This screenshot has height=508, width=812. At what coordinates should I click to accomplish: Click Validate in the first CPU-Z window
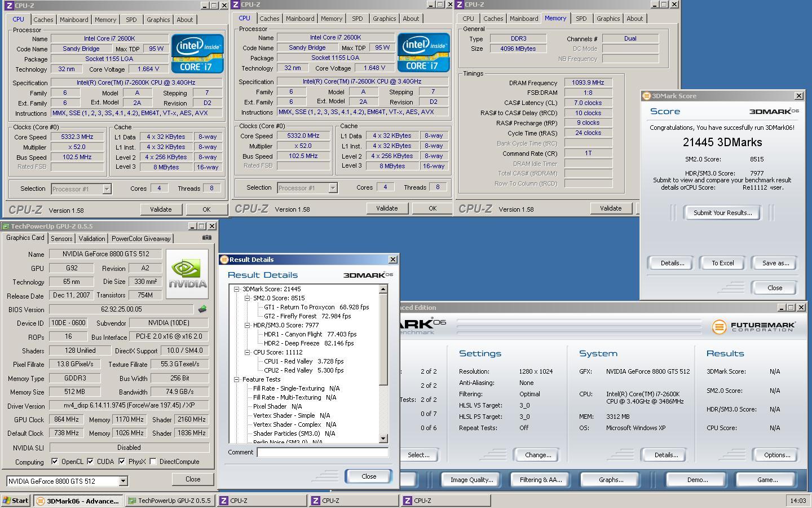tap(161, 209)
